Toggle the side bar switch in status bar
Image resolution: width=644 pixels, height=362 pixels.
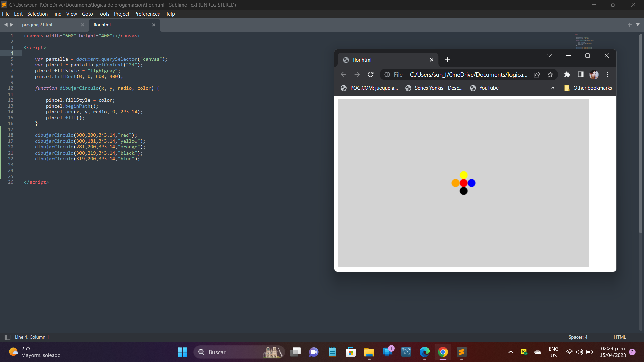[7, 337]
